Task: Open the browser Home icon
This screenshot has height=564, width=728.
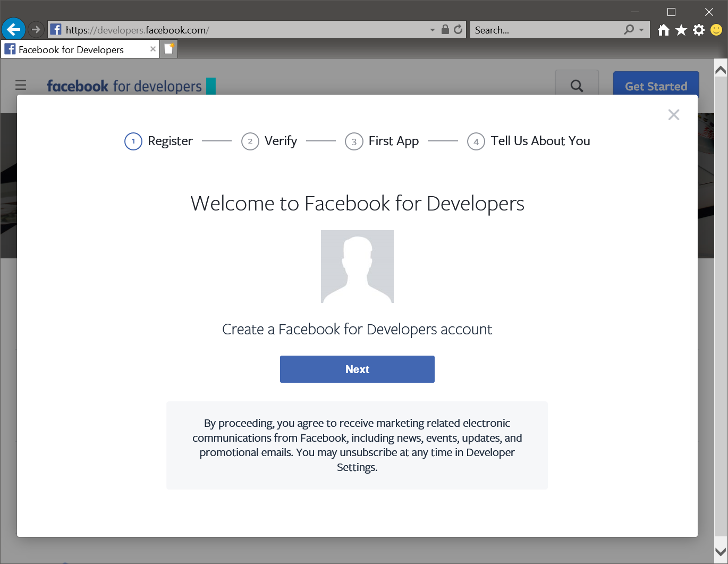Action: point(664,30)
